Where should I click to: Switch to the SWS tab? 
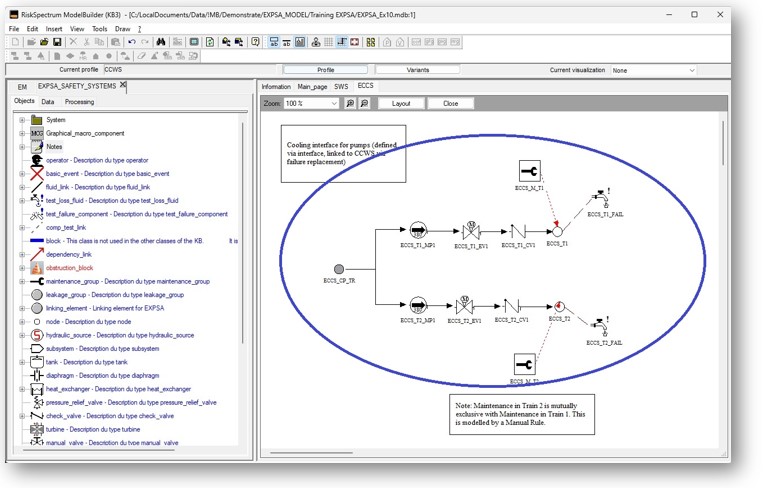341,87
